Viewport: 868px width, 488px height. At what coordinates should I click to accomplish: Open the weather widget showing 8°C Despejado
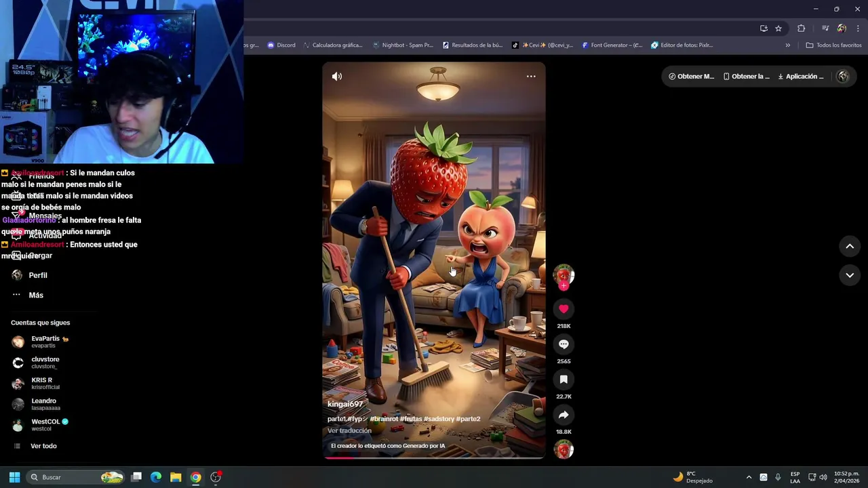692,477
